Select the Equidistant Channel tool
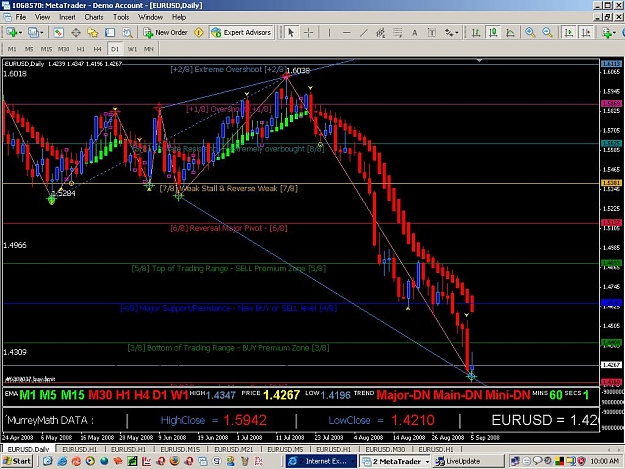625x469 pixels. 381,33
